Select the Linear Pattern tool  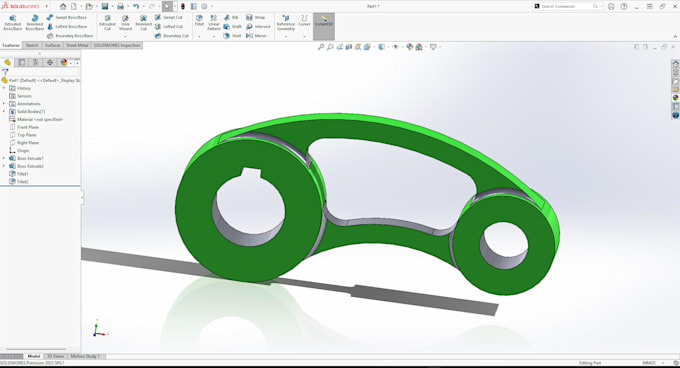point(214,23)
